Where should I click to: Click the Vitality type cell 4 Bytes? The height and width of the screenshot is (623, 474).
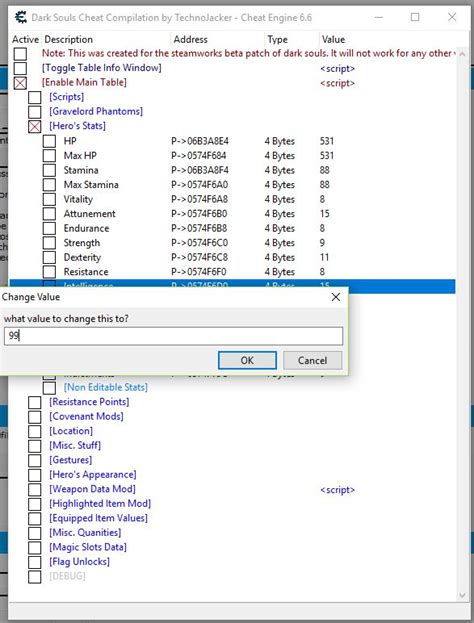(280, 199)
